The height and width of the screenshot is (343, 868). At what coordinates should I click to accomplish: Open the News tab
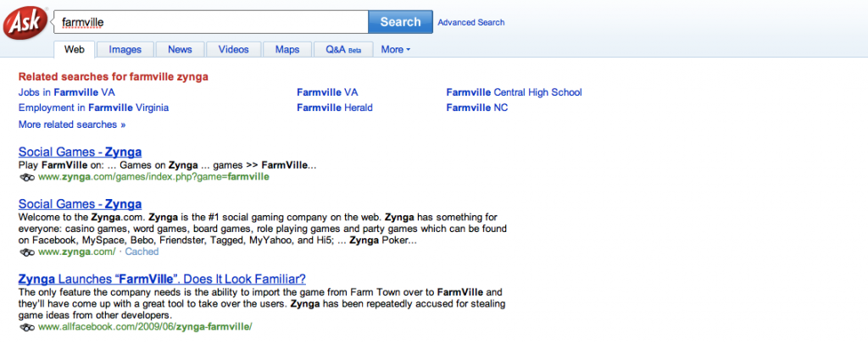180,50
